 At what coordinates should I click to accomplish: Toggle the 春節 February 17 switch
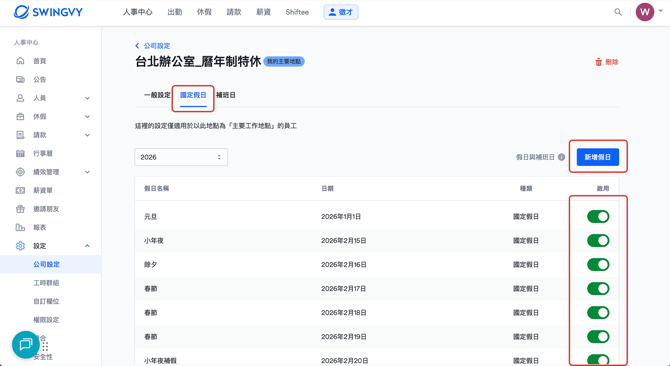tap(598, 289)
